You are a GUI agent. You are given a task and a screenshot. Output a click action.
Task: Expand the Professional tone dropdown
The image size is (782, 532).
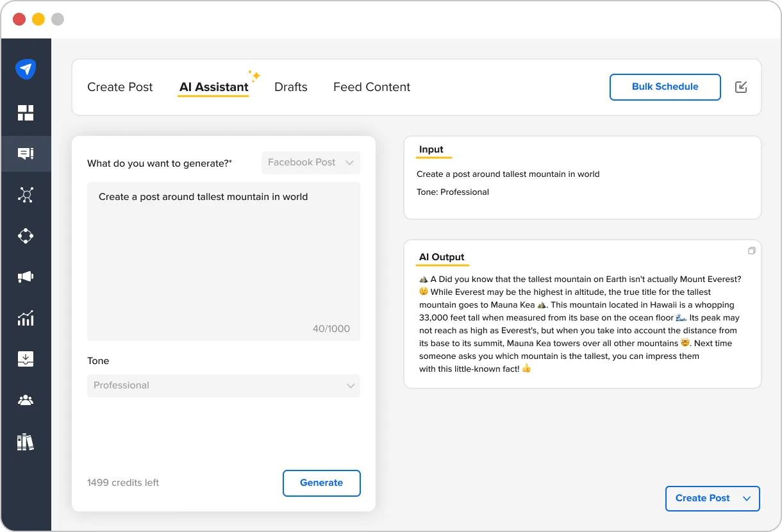point(224,386)
